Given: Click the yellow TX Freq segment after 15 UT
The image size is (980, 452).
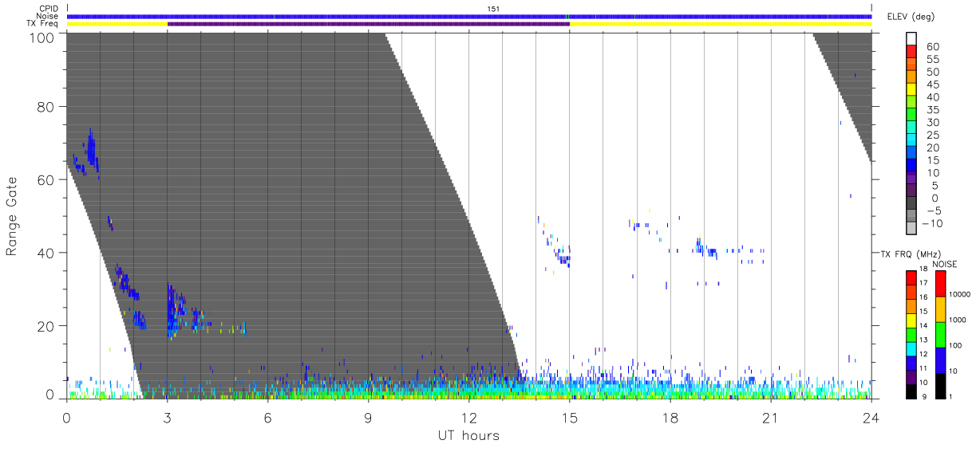Looking at the screenshot, I should point(721,24).
